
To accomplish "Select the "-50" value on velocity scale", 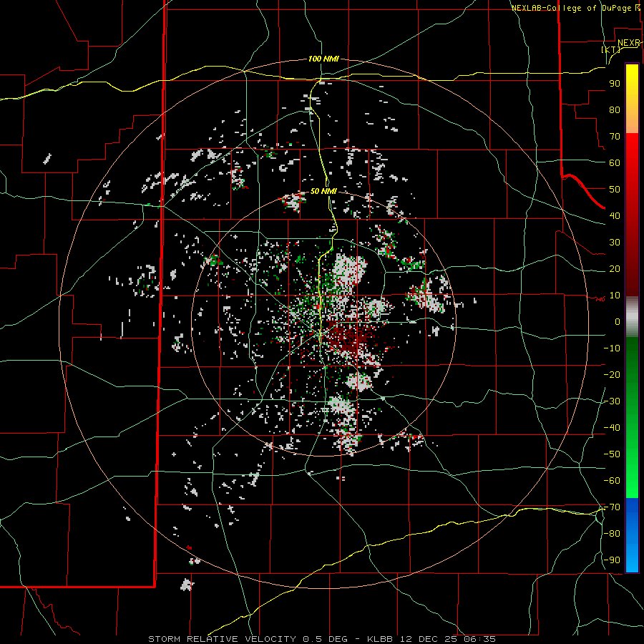I will pos(612,454).
